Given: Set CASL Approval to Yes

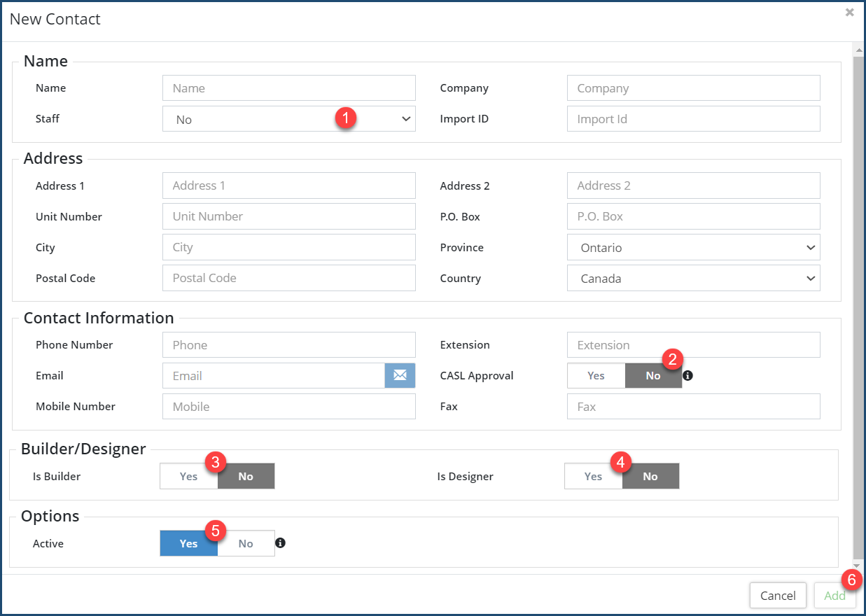Looking at the screenshot, I should tap(596, 376).
